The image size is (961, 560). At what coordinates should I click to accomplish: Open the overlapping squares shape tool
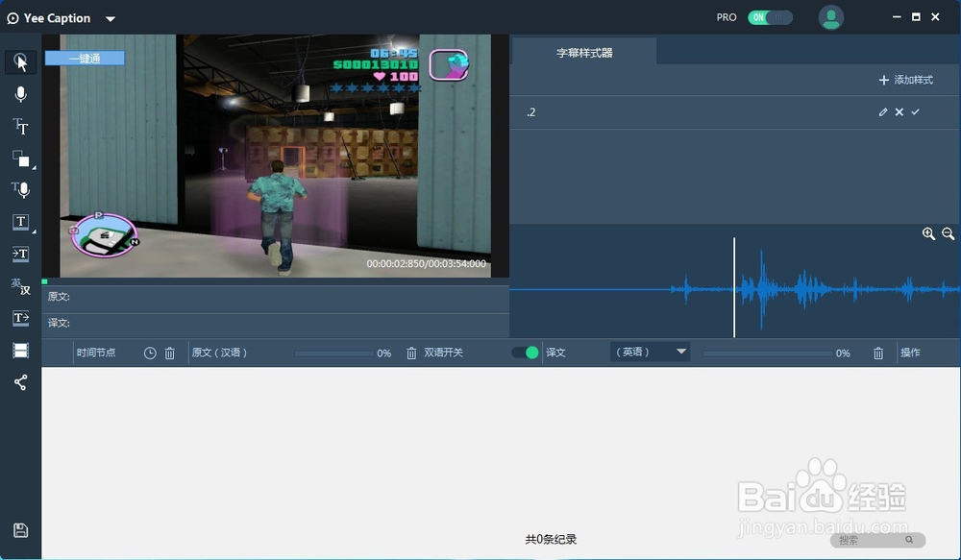[21, 158]
